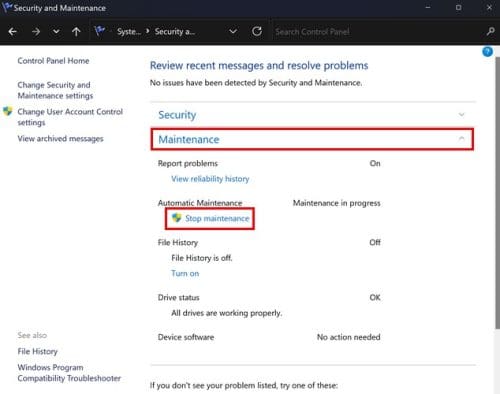Click the shield icon beside Stop maintenance
500x394 pixels.
[x=176, y=218]
